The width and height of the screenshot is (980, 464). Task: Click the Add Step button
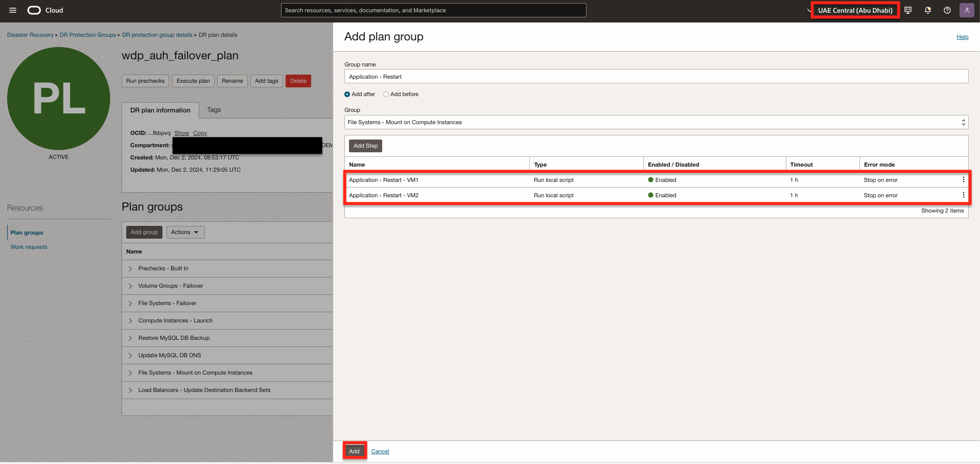point(365,146)
